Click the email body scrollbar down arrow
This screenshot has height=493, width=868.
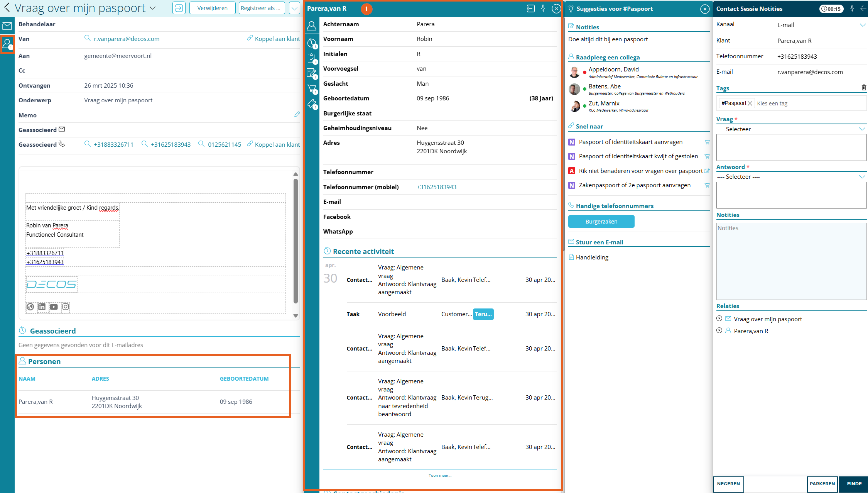pyautogui.click(x=296, y=315)
